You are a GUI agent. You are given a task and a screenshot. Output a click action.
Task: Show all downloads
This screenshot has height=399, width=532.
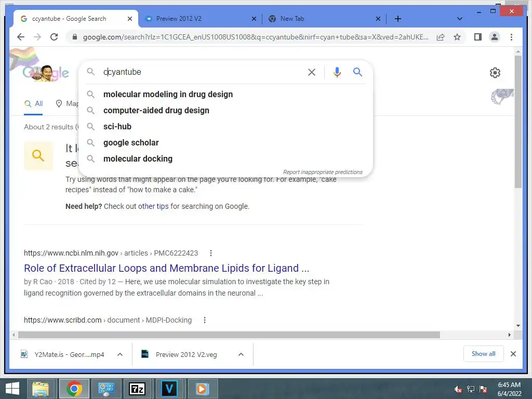(484, 354)
